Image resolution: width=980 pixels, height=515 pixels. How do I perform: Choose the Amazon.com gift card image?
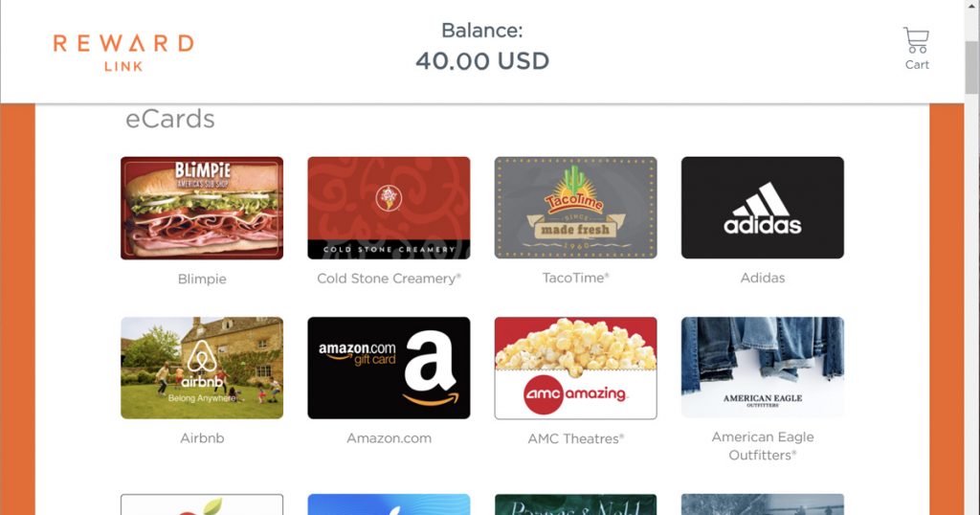tap(389, 368)
